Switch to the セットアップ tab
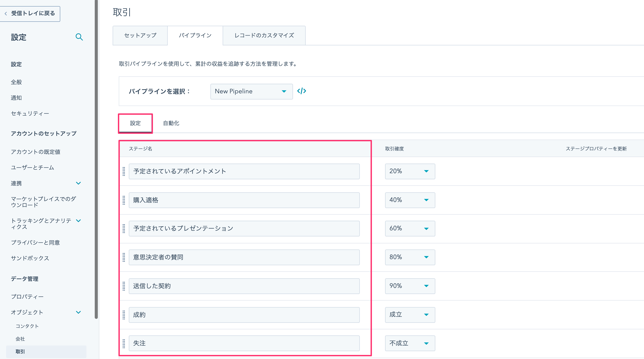The image size is (644, 359). [140, 36]
